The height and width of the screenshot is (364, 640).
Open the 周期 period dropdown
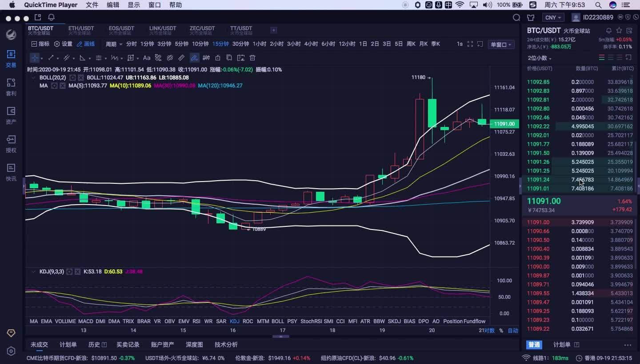coord(114,44)
